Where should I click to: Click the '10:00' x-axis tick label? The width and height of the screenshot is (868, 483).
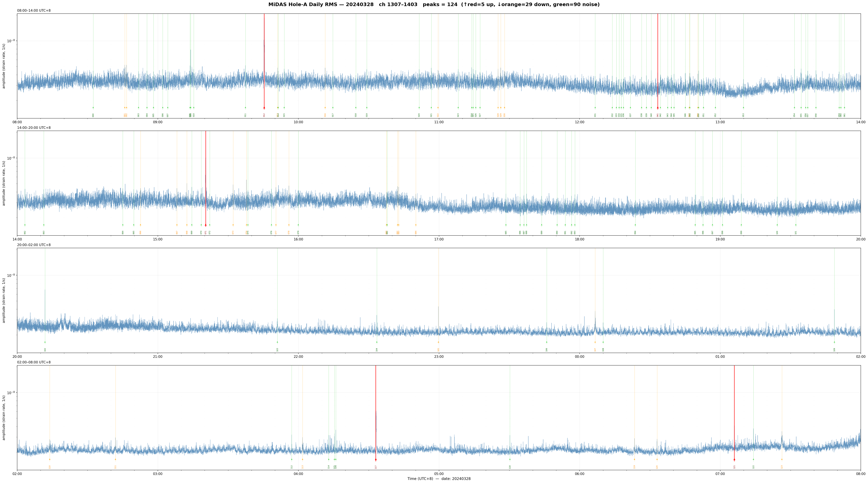tap(298, 122)
